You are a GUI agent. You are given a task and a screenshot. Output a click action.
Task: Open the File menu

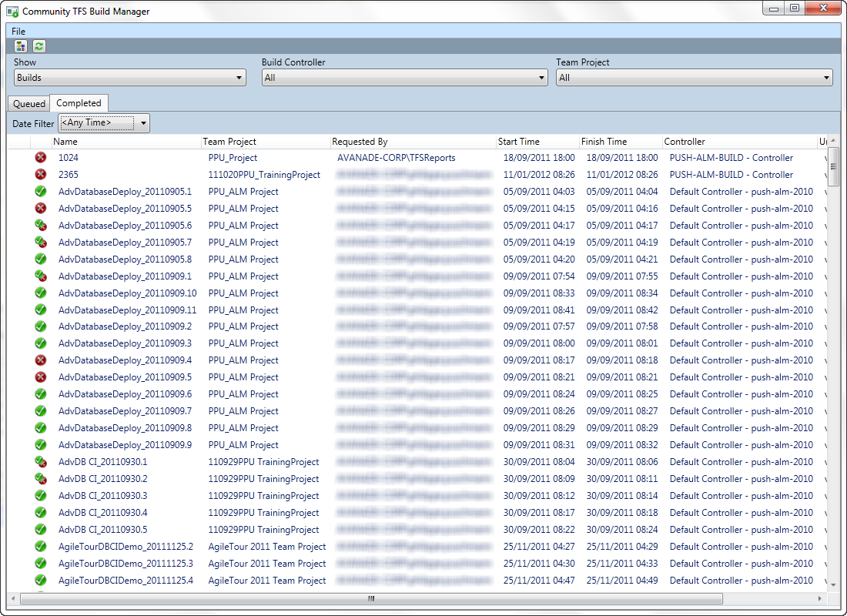tap(18, 29)
